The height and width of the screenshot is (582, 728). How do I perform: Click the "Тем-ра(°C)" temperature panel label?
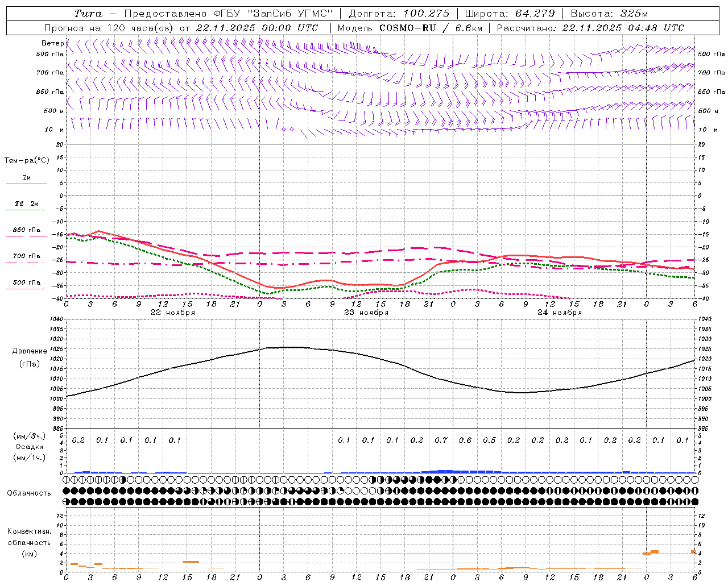(x=27, y=161)
